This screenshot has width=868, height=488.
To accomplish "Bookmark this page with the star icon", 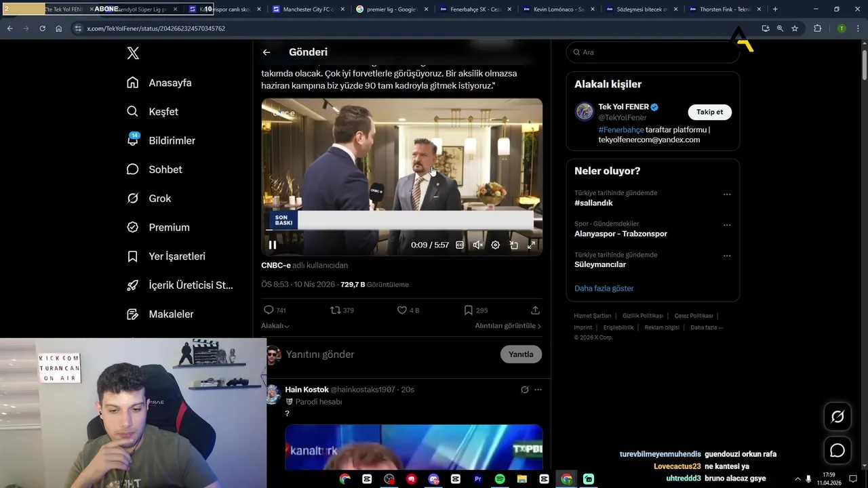I will click(795, 28).
